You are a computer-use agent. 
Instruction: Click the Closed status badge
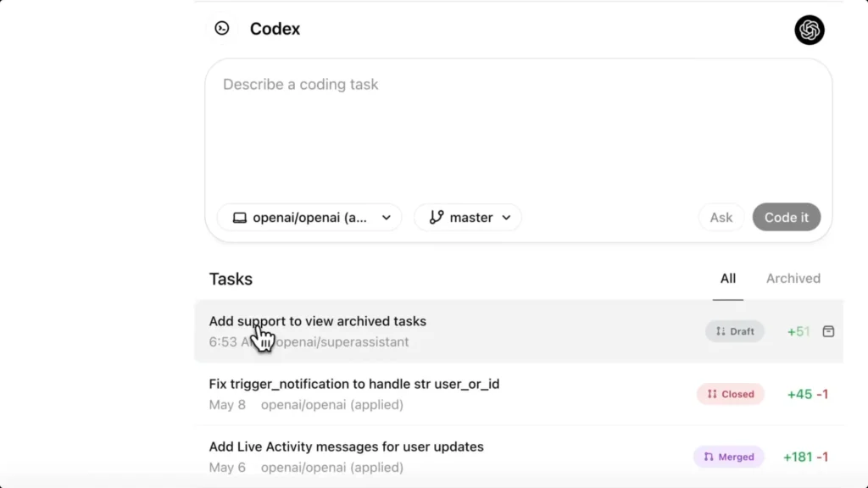[x=730, y=394]
